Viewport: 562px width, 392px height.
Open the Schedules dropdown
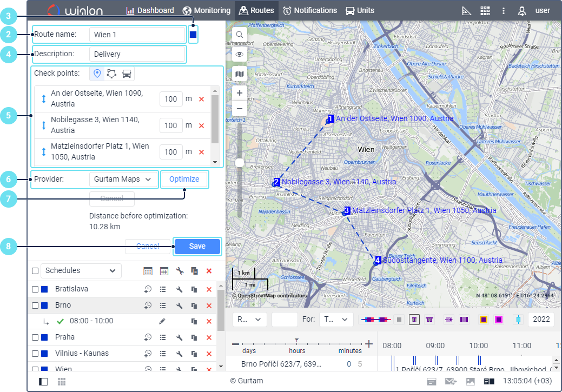[81, 270]
